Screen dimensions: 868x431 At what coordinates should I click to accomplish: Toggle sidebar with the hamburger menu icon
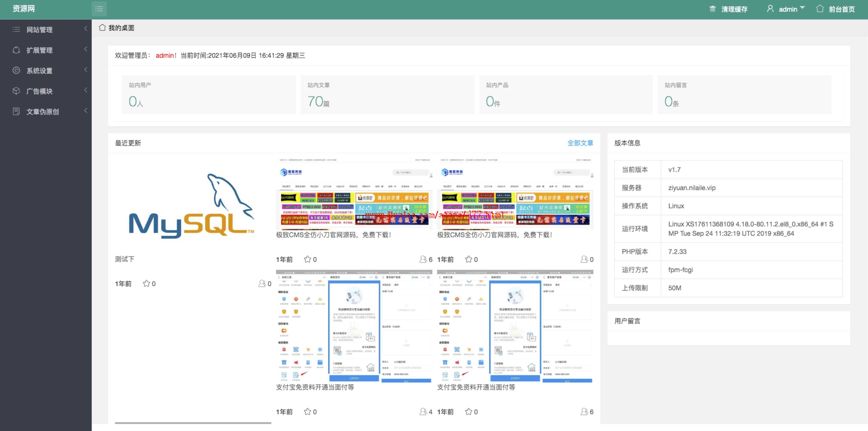(99, 9)
